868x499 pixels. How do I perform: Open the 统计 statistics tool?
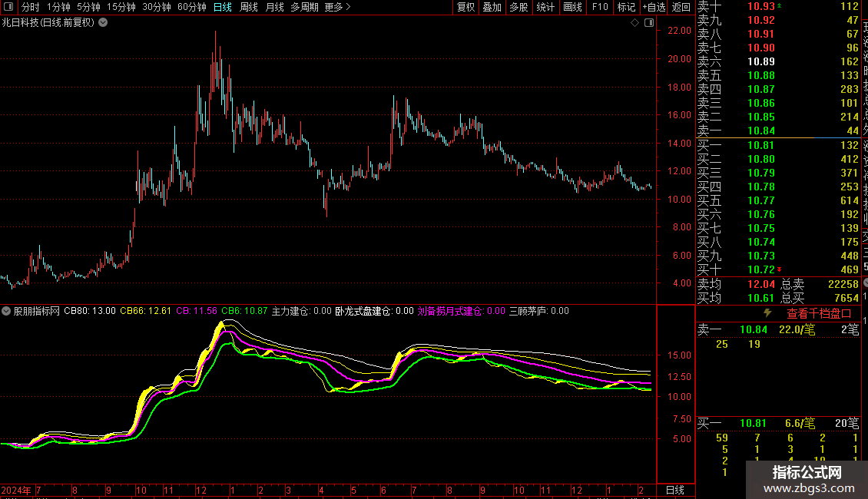pos(545,8)
